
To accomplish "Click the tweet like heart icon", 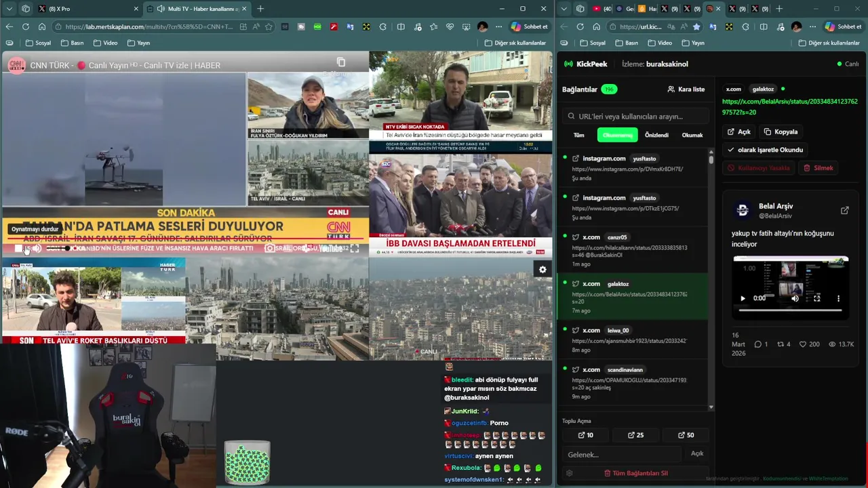I will click(803, 344).
